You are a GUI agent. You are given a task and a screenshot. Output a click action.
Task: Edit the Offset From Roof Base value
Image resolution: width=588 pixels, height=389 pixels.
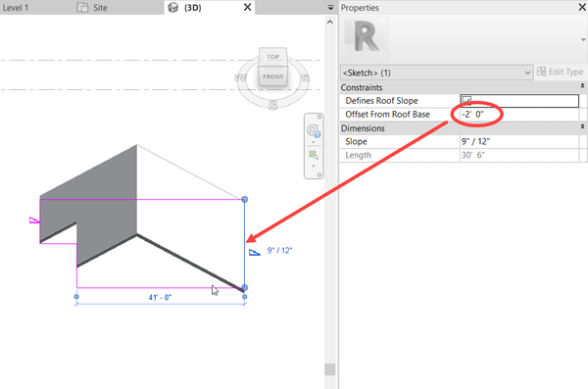tap(519, 115)
